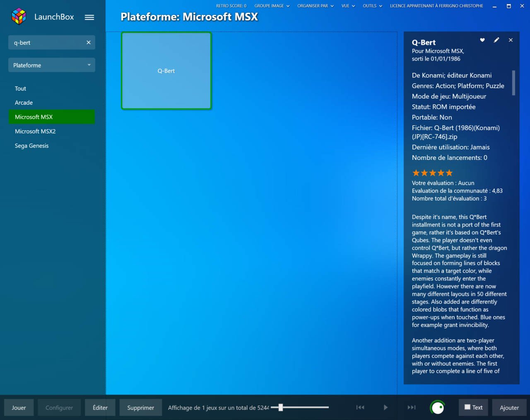Image resolution: width=530 pixels, height=420 pixels.
Task: Select the Q-Bert game tile
Action: coord(166,71)
